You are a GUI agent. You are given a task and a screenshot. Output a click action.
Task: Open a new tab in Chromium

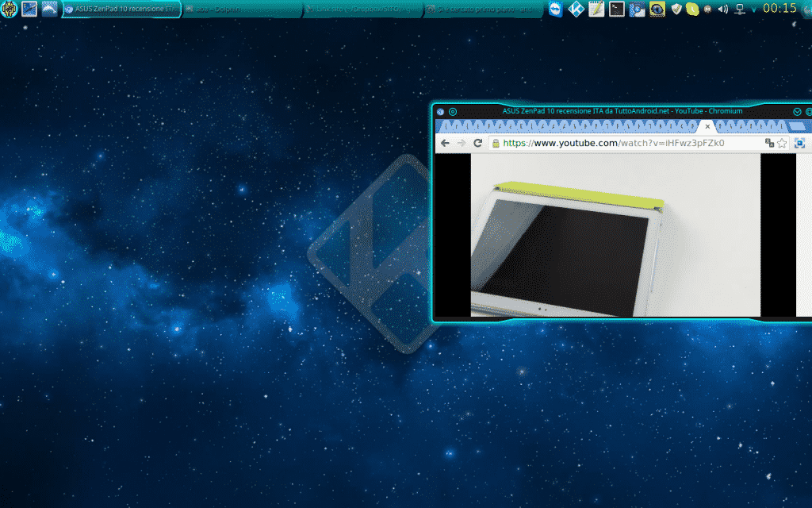tap(796, 126)
